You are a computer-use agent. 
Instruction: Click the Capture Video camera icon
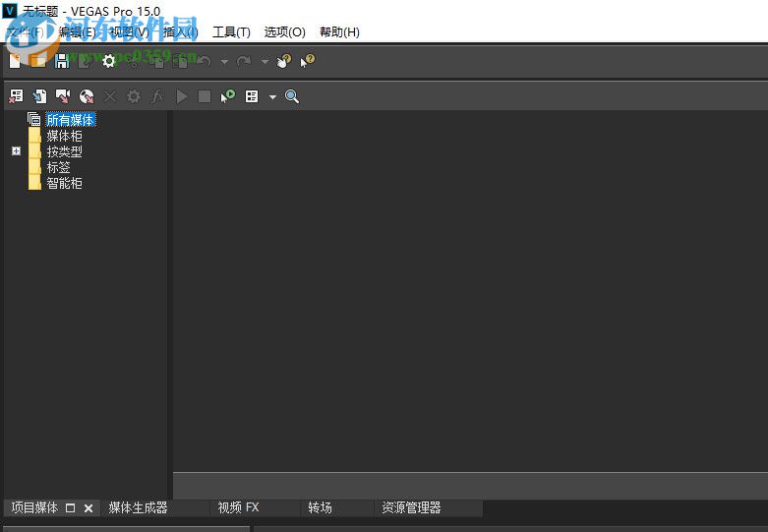(63, 96)
